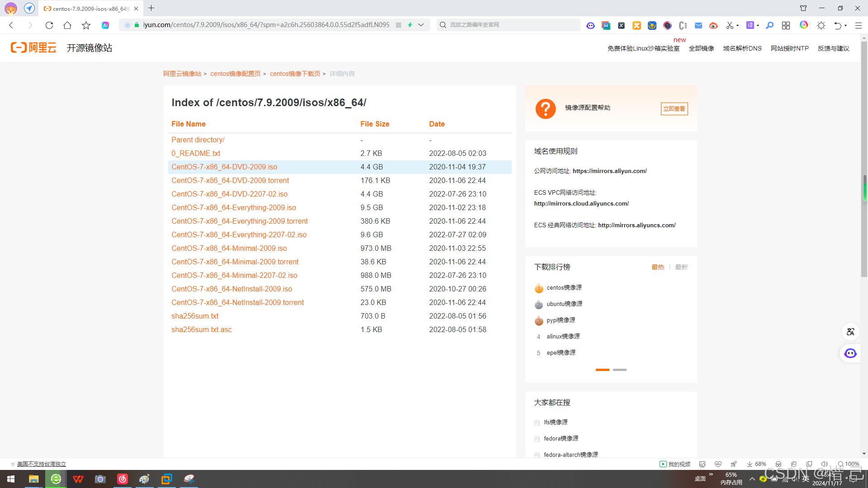Go to browser home page icon
This screenshot has height=488, width=868.
click(x=67, y=25)
